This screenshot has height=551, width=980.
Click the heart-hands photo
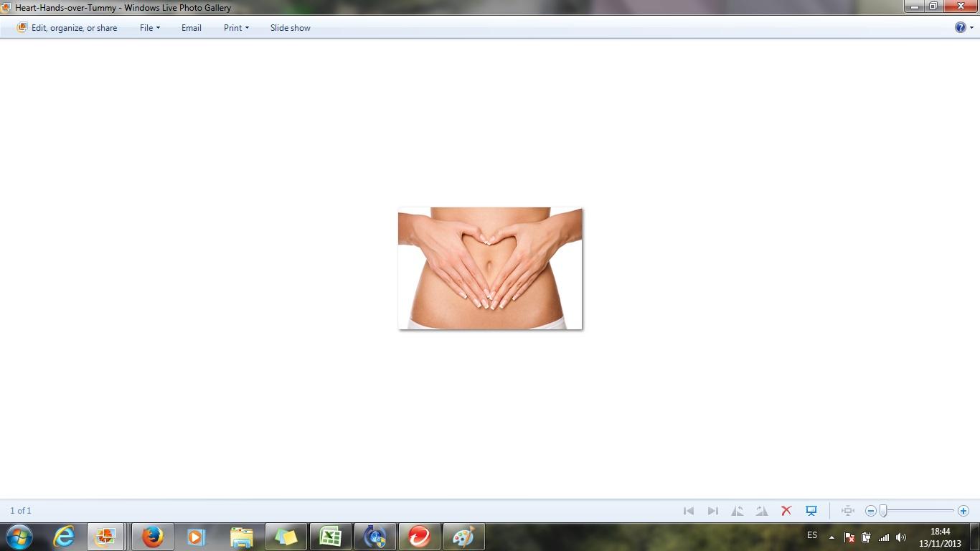[x=490, y=268]
